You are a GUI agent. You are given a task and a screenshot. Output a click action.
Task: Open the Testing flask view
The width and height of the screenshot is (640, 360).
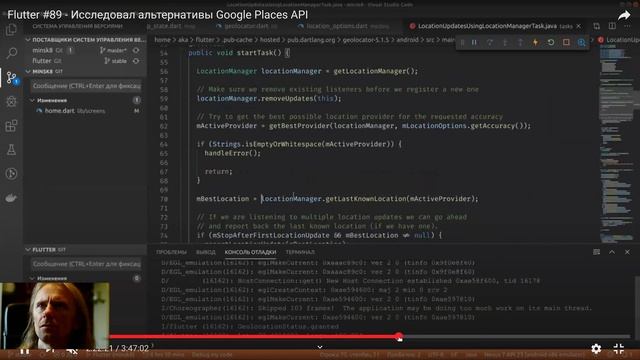point(11,149)
